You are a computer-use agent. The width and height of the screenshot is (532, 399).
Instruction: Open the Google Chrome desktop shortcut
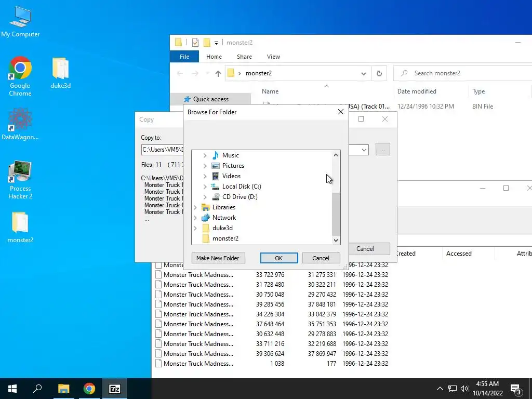(20, 76)
